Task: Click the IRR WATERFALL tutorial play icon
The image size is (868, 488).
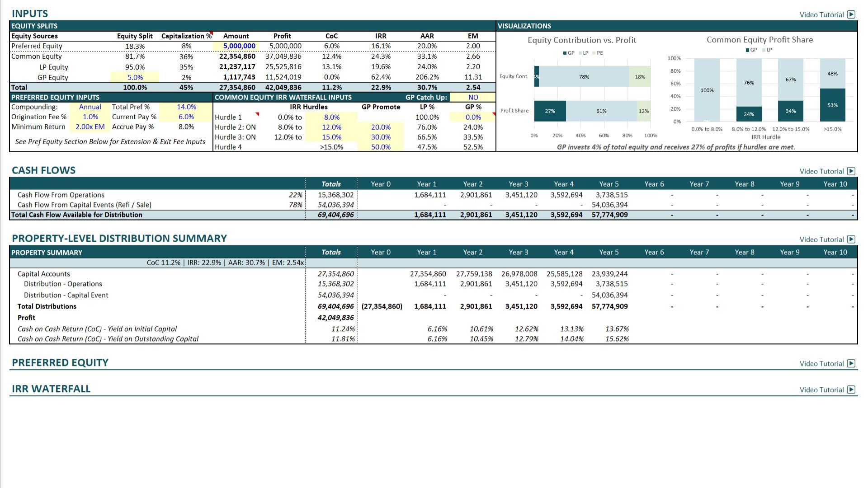Action: click(x=851, y=390)
